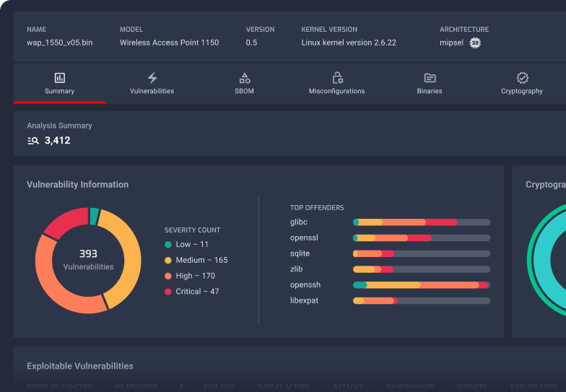Click the Medium – 165 legend entry
566x392 pixels.
pyautogui.click(x=196, y=260)
